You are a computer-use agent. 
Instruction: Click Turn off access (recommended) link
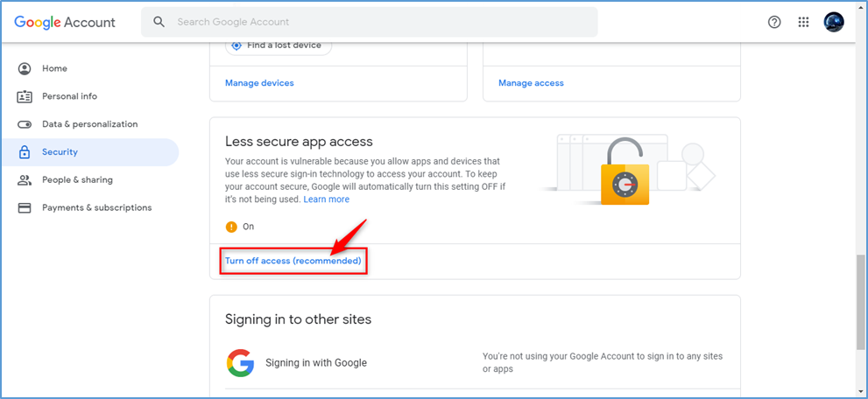click(x=293, y=261)
